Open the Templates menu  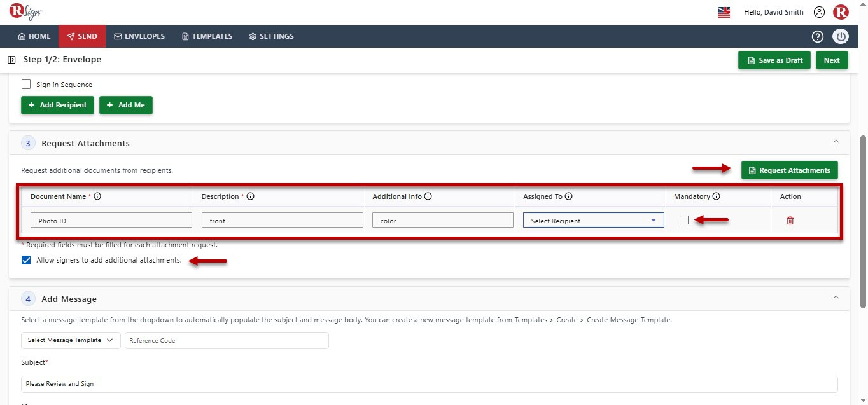207,36
